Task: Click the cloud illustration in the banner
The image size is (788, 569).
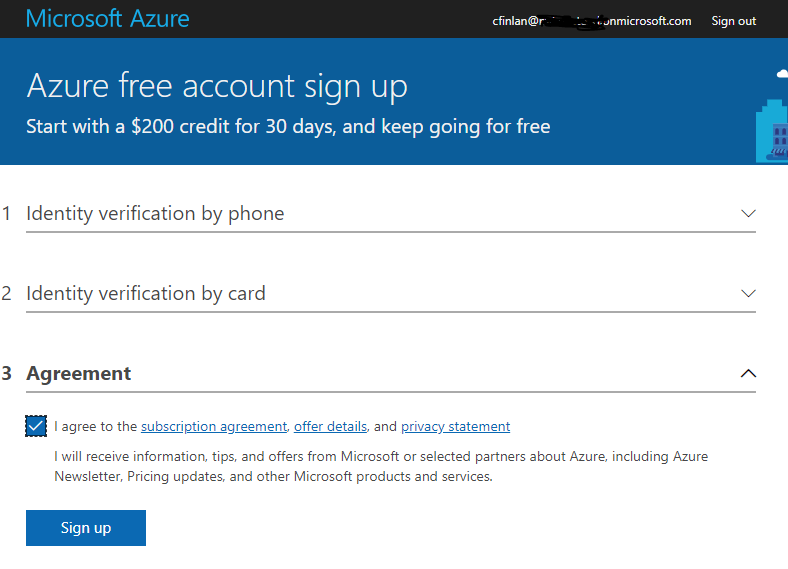Action: (782, 73)
